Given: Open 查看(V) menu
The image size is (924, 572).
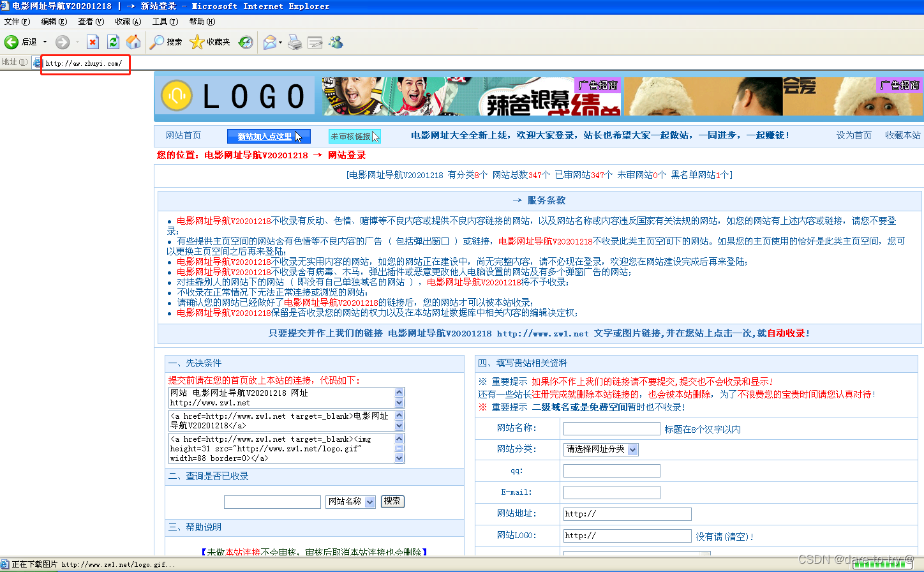Looking at the screenshot, I should pos(91,22).
